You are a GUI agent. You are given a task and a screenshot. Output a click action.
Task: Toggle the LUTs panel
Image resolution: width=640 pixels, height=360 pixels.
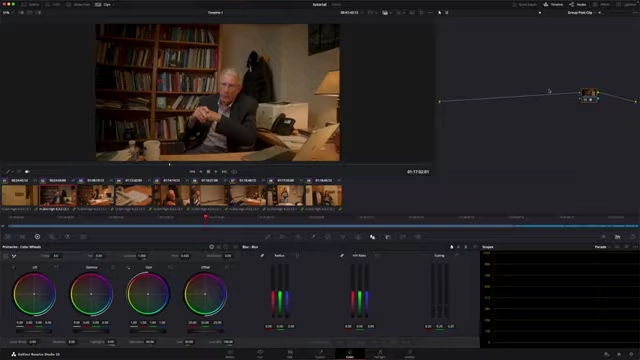pyautogui.click(x=53, y=4)
